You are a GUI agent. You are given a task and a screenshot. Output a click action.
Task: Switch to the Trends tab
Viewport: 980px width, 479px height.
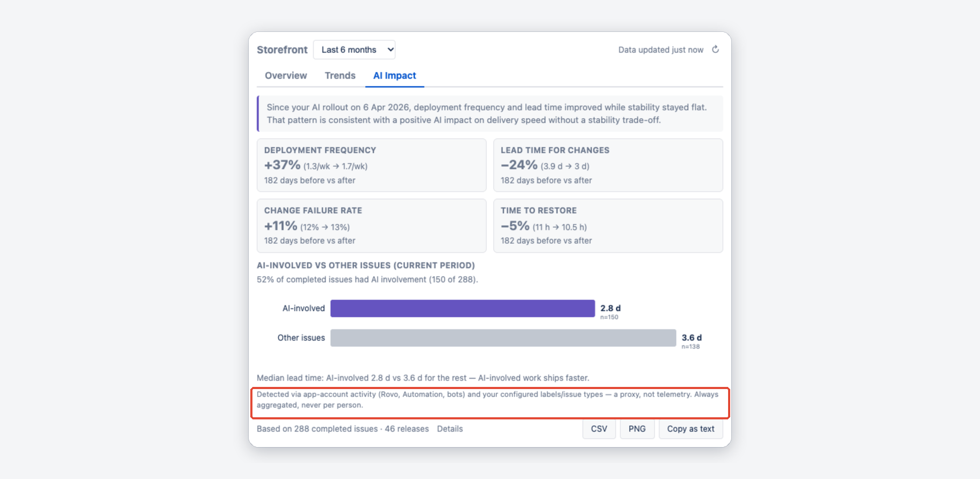pyautogui.click(x=340, y=76)
